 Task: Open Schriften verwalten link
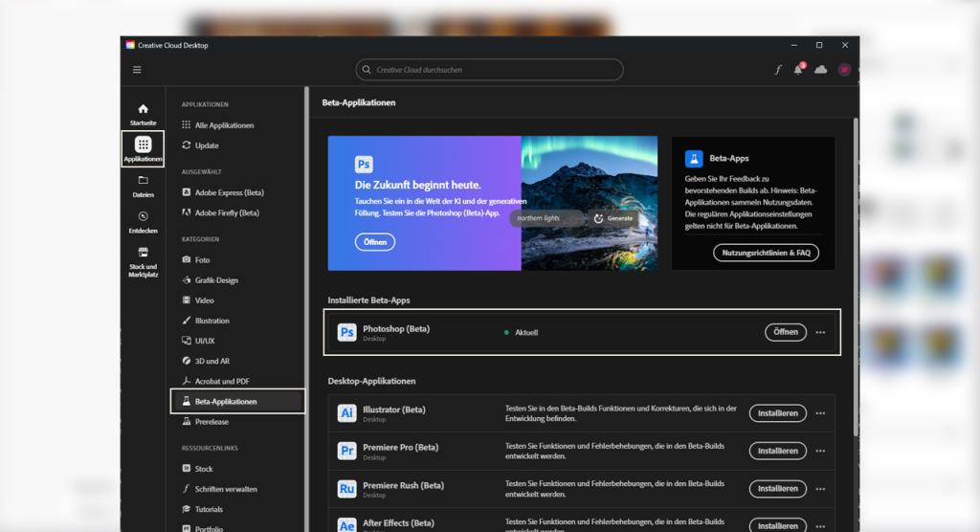219,489
